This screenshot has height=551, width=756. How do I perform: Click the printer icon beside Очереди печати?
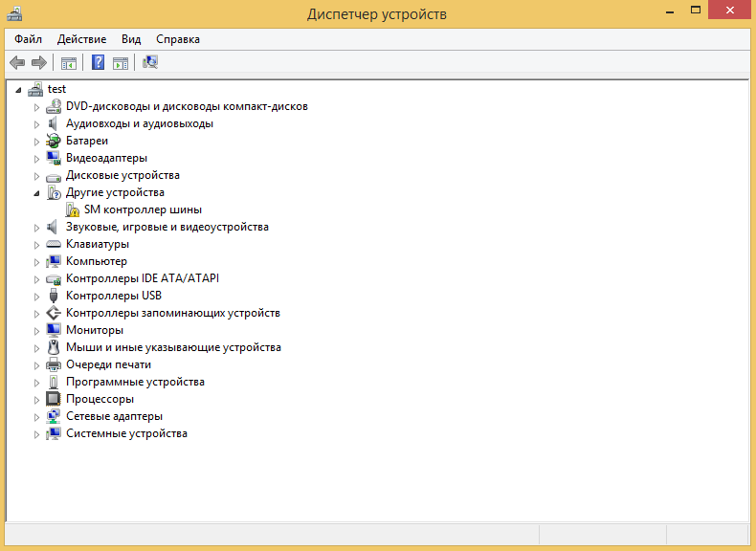[x=54, y=364]
